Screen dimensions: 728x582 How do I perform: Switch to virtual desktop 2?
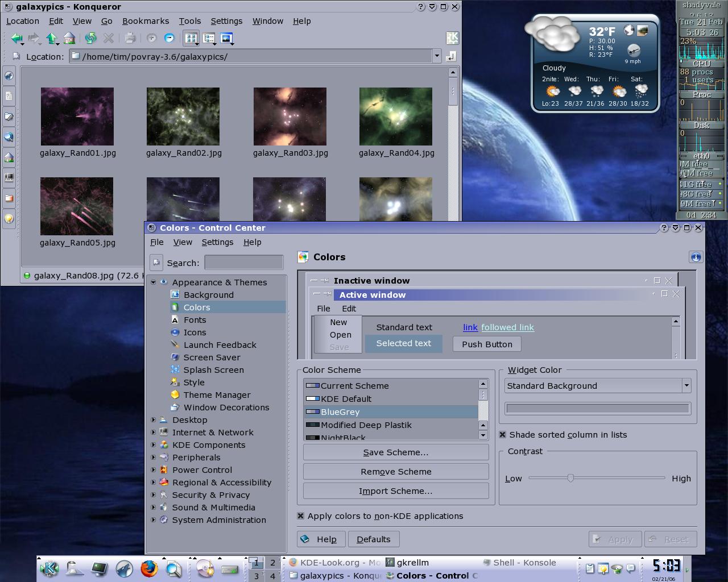[x=272, y=563]
